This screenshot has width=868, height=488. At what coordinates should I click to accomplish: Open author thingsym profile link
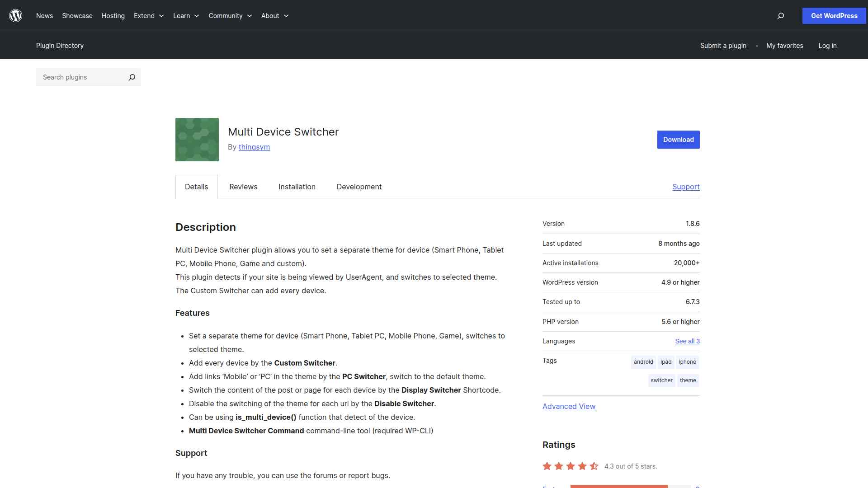coord(254,147)
